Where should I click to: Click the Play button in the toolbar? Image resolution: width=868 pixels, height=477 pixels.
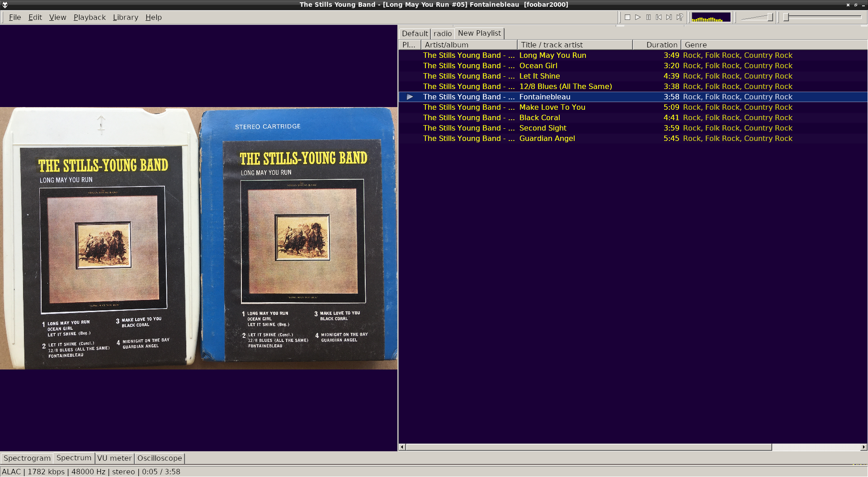coord(638,17)
